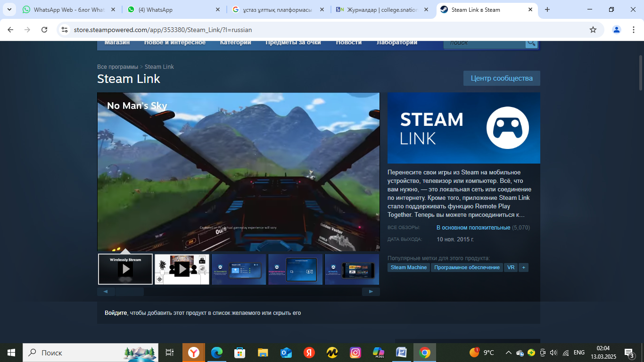The image size is (644, 362).
Task: Select the 'Программное обеспечение' tag
Action: (467, 268)
